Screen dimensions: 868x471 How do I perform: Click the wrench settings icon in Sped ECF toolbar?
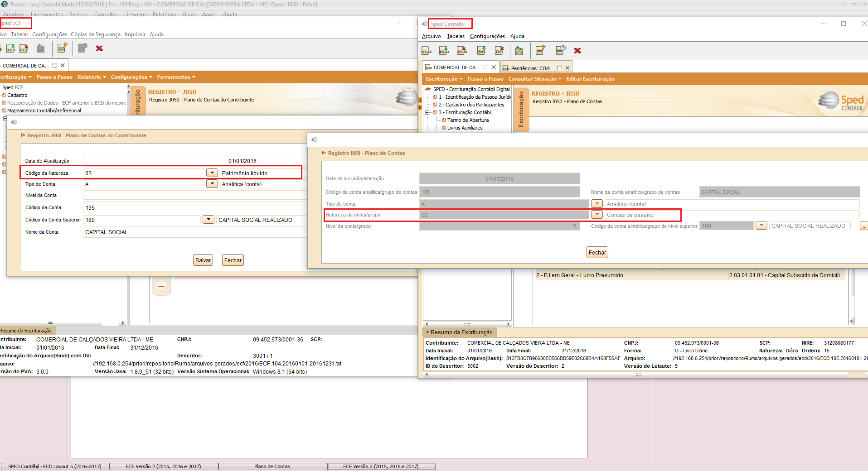62,48
